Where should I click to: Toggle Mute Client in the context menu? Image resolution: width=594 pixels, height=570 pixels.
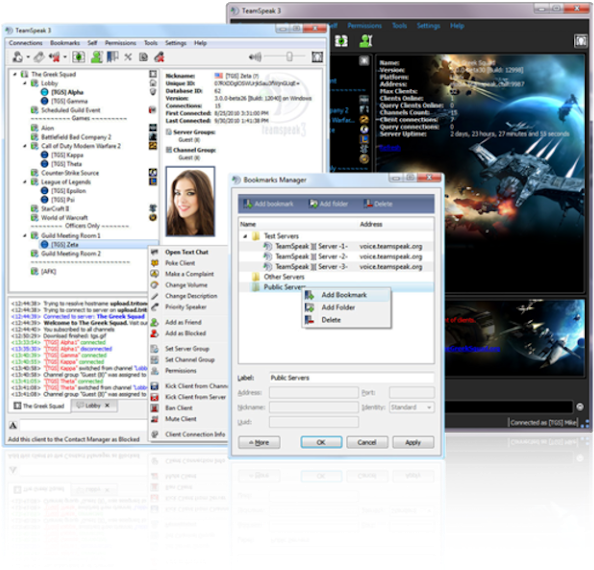point(181,419)
